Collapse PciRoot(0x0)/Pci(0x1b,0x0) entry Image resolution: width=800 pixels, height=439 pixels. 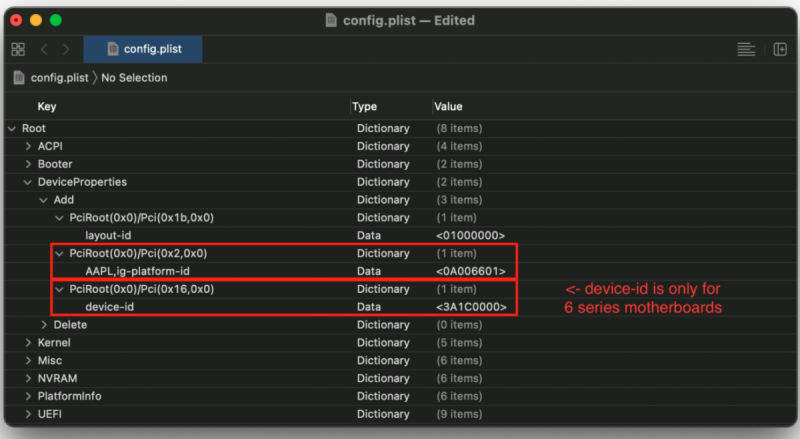pyautogui.click(x=59, y=218)
